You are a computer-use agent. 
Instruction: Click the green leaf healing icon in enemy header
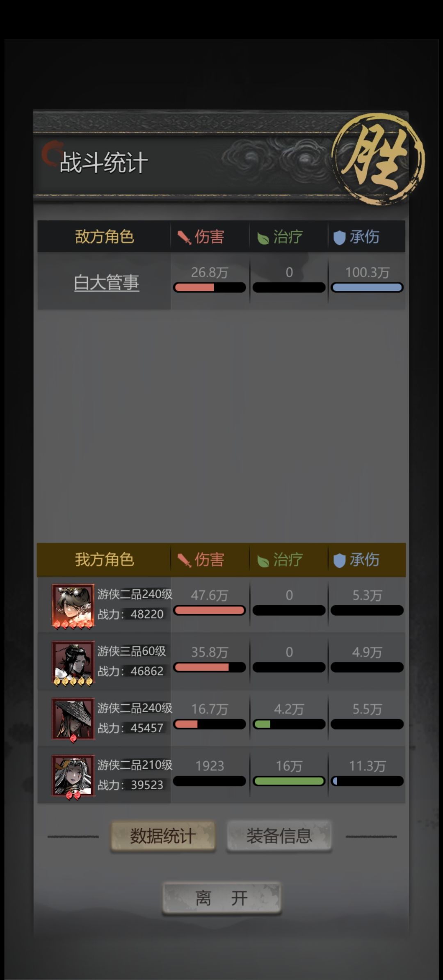(263, 238)
